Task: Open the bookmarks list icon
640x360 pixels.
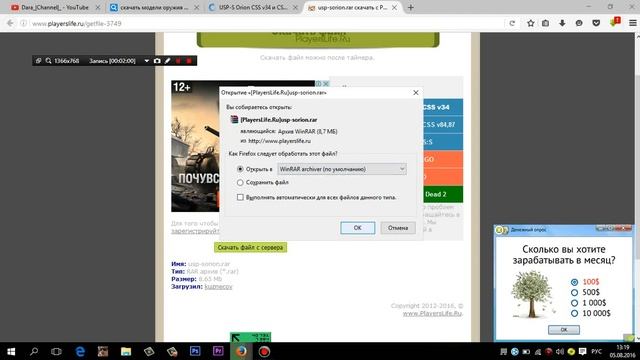Action: click(545, 23)
